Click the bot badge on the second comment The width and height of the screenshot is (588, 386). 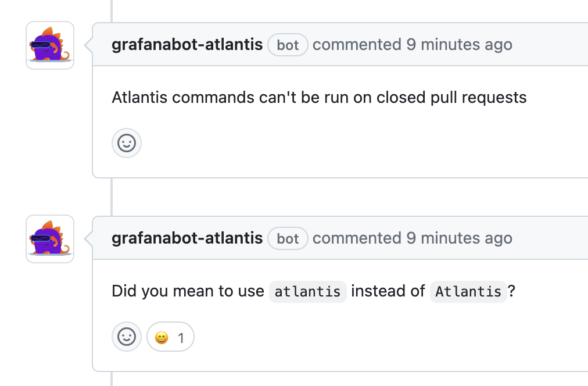[288, 238]
